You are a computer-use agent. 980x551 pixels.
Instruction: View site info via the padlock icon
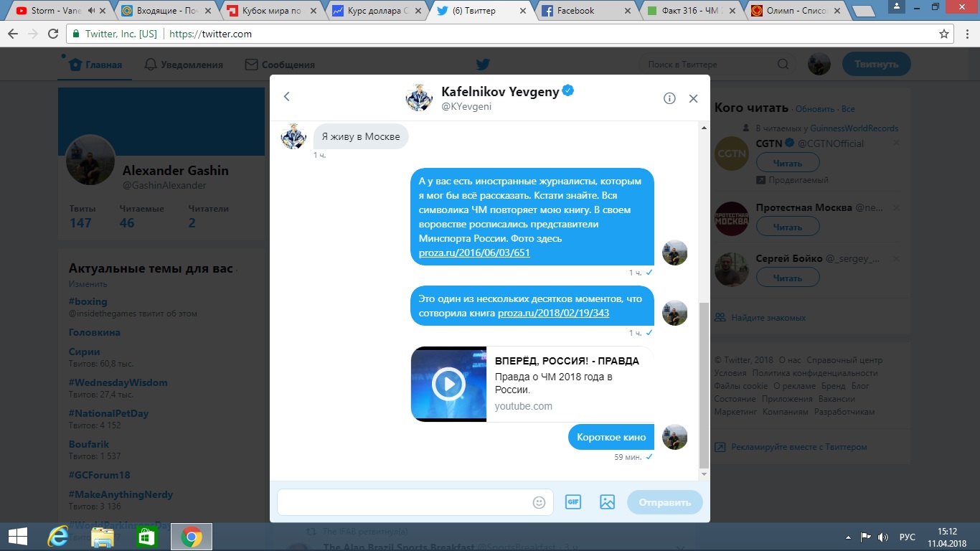coord(76,34)
